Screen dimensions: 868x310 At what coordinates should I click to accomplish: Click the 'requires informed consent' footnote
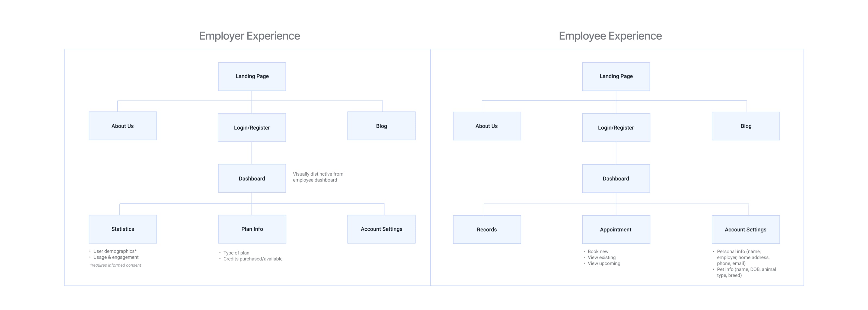pos(116,265)
